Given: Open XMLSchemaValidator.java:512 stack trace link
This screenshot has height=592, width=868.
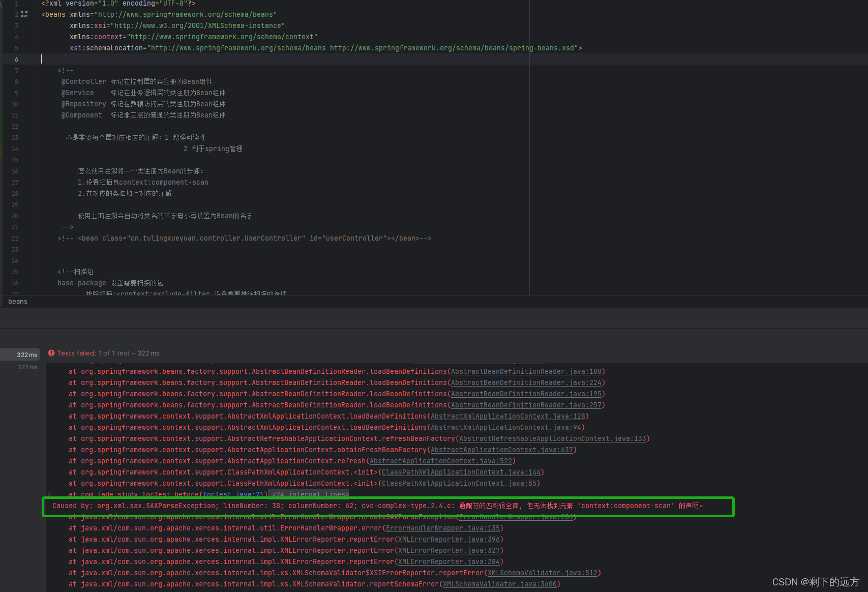Looking at the screenshot, I should pos(542,573).
